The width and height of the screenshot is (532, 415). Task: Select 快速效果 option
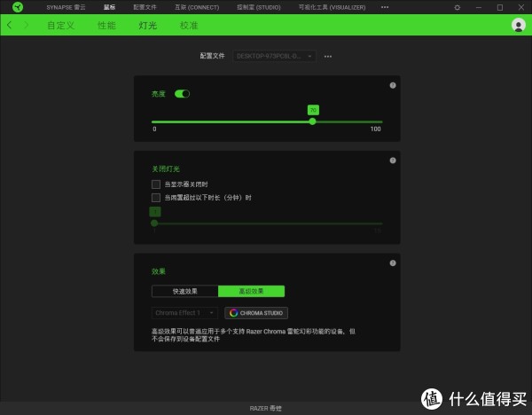(x=185, y=291)
